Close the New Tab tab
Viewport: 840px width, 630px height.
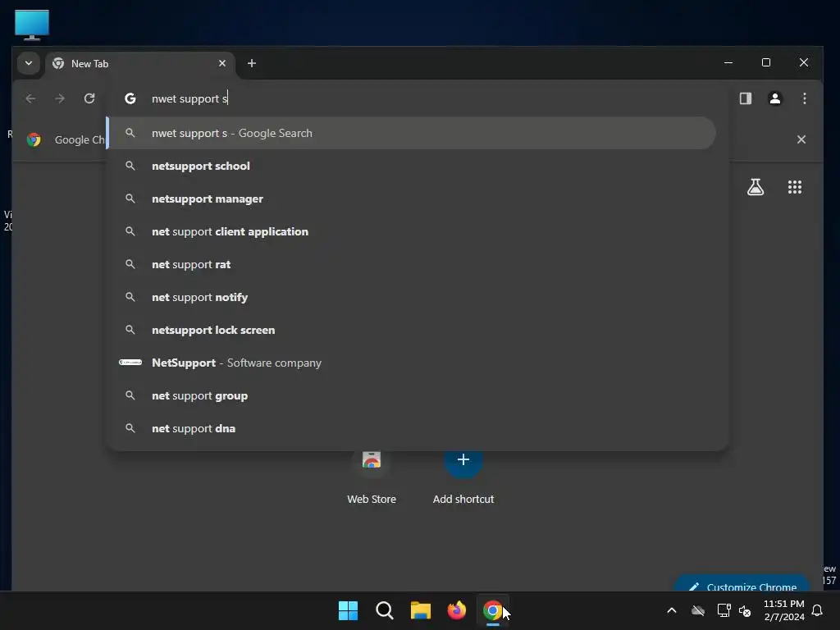(221, 63)
